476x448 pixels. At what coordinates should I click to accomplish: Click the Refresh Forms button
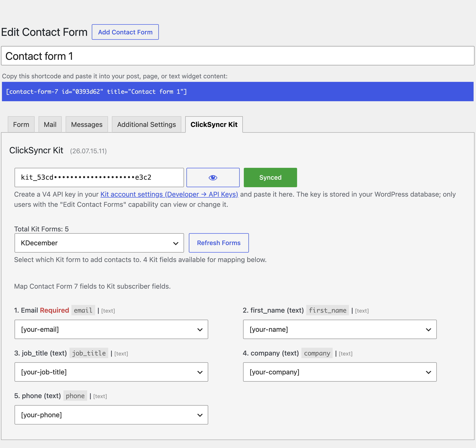pos(219,243)
